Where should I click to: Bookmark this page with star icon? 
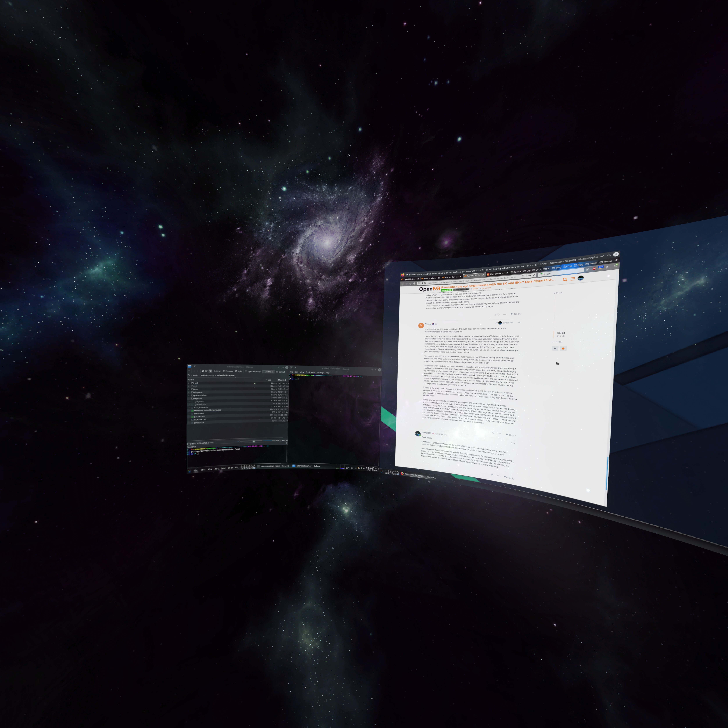[534, 275]
